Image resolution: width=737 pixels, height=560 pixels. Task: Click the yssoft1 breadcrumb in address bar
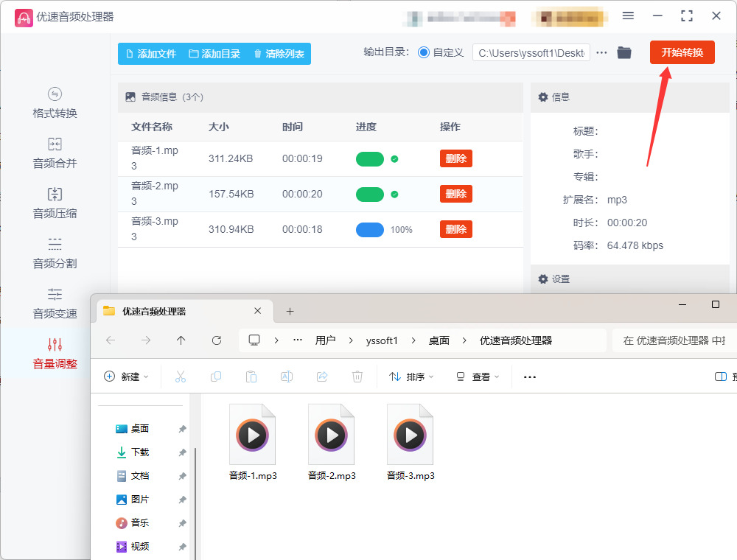point(382,340)
